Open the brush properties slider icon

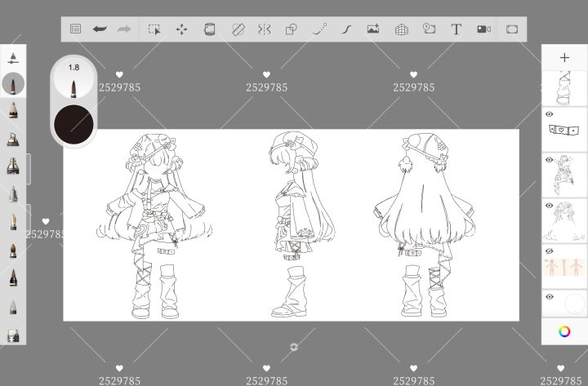[13, 58]
